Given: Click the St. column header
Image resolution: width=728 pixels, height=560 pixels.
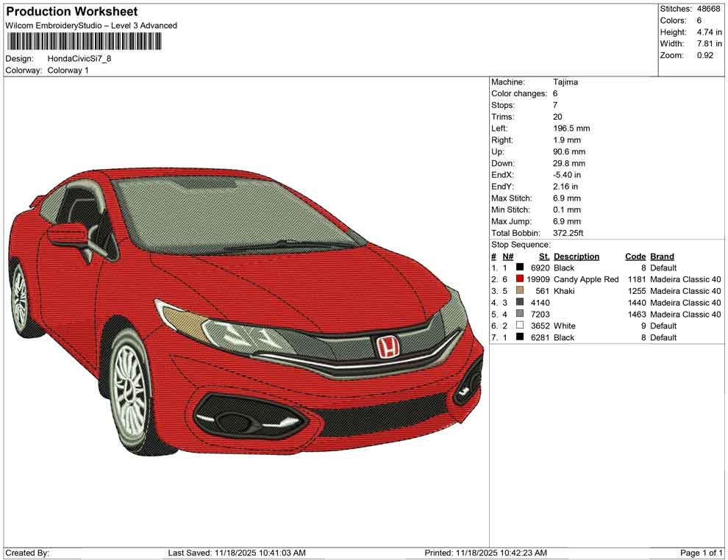Looking at the screenshot, I should point(543,256).
